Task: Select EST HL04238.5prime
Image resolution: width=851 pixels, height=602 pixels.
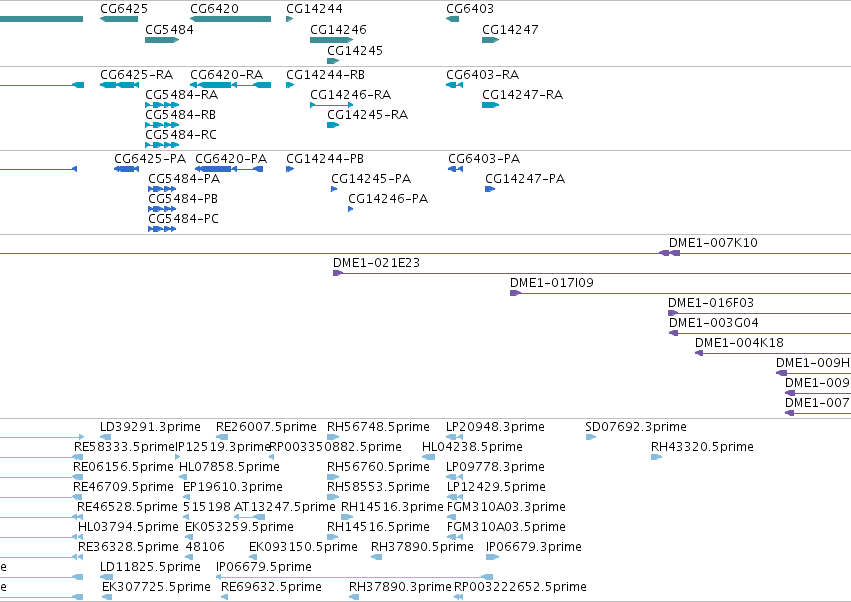Action: pyautogui.click(x=472, y=447)
